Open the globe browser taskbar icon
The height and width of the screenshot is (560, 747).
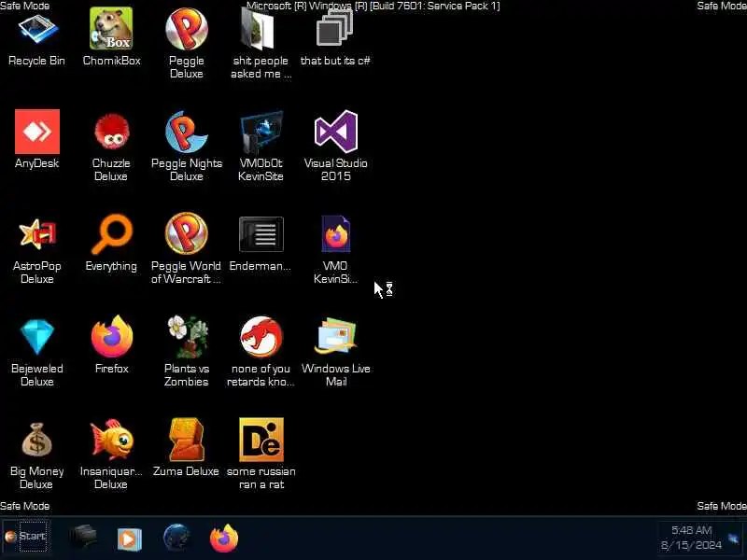coord(176,538)
